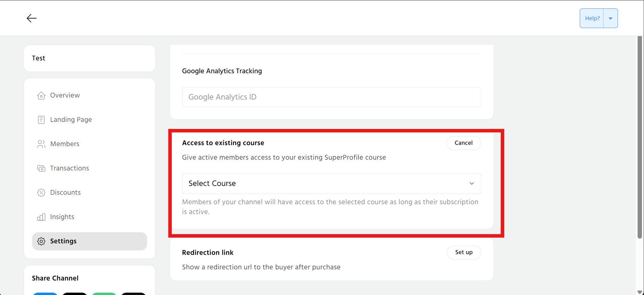Click the chevron in the Select Course field

[472, 184]
